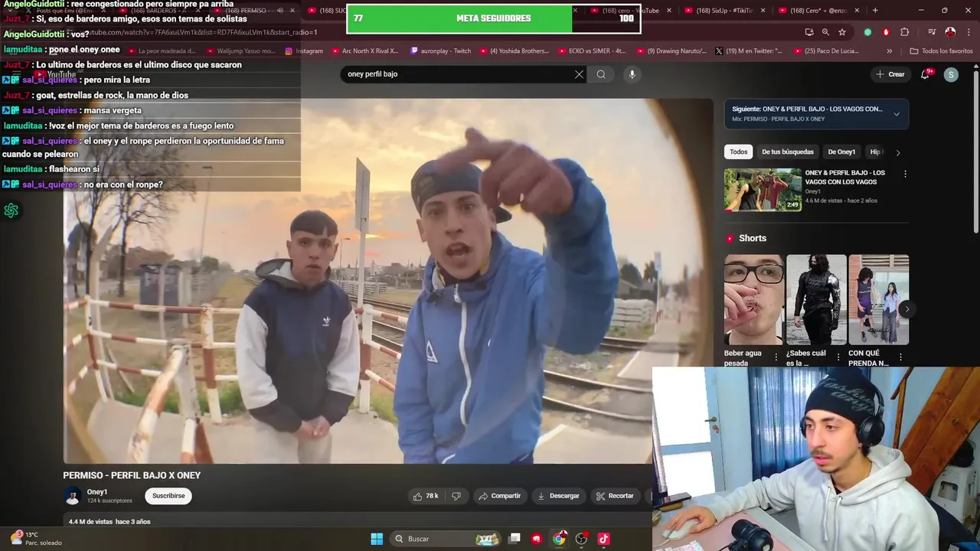Screen dimensions: 980x551
Task: Open options menu for Beber agua pesada short
Action: click(776, 357)
